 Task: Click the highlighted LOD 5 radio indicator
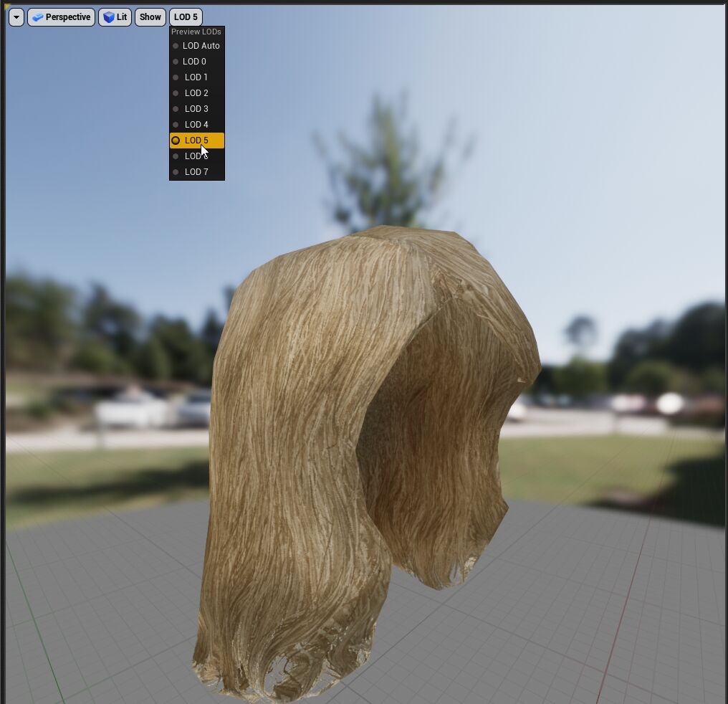coord(176,140)
